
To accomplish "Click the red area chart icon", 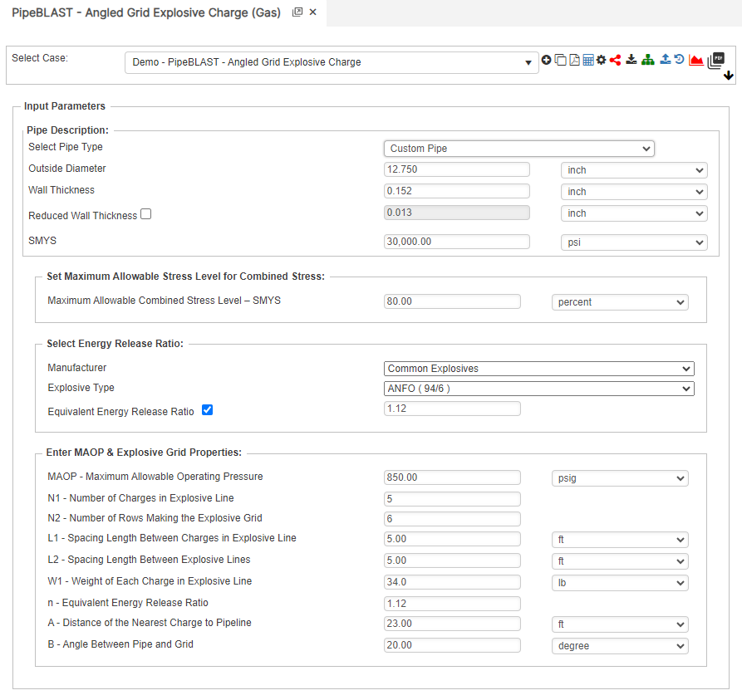I will [696, 60].
